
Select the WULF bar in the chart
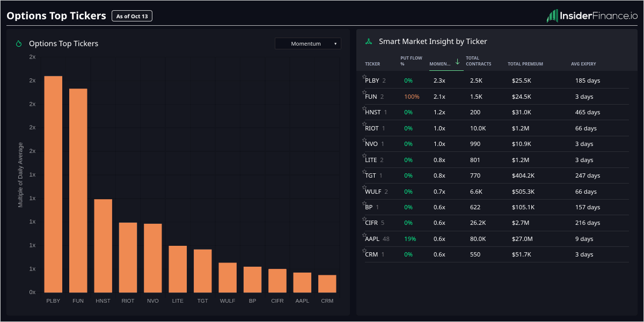(x=228, y=277)
